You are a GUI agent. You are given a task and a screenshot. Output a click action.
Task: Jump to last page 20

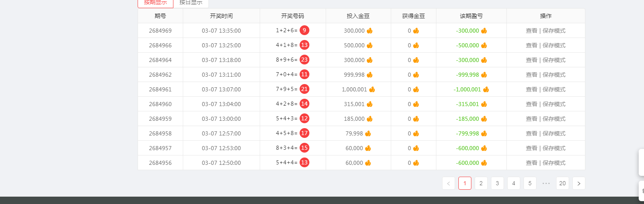point(562,184)
